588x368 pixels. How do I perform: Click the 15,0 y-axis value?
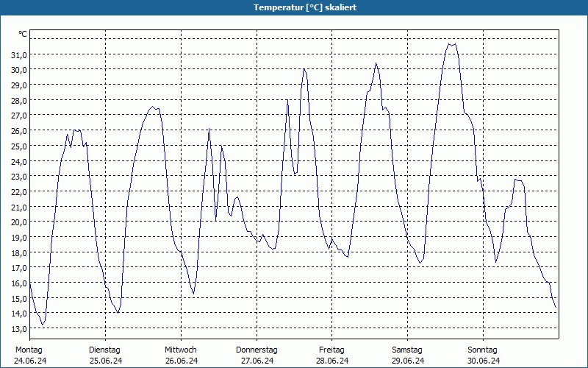point(19,299)
